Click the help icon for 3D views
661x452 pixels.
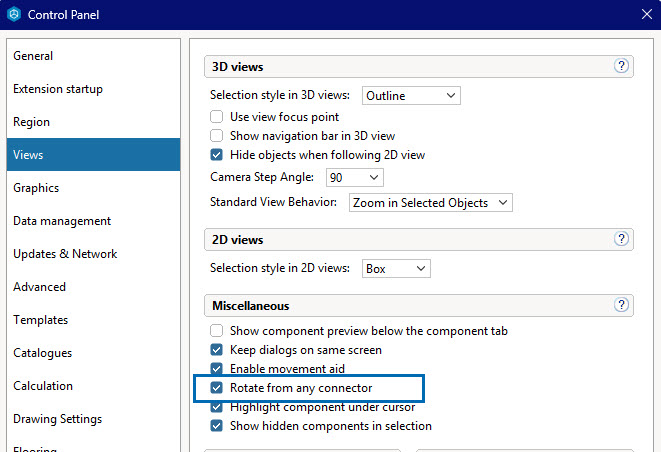(621, 66)
